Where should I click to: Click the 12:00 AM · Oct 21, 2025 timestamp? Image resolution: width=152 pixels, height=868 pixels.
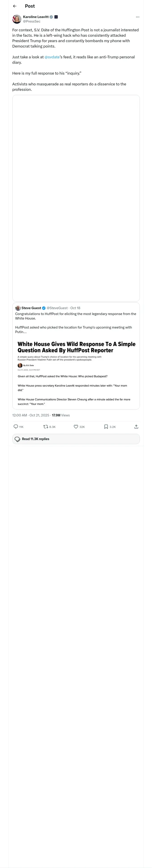point(31,415)
